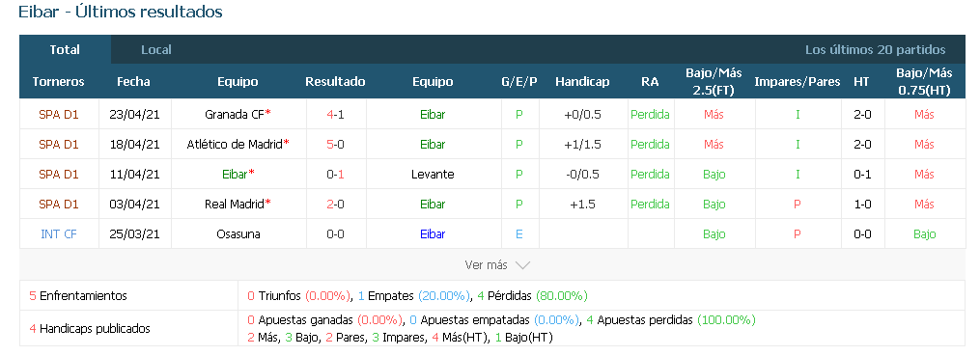Click the SPA D1 label dated 23/04/21

59,114
